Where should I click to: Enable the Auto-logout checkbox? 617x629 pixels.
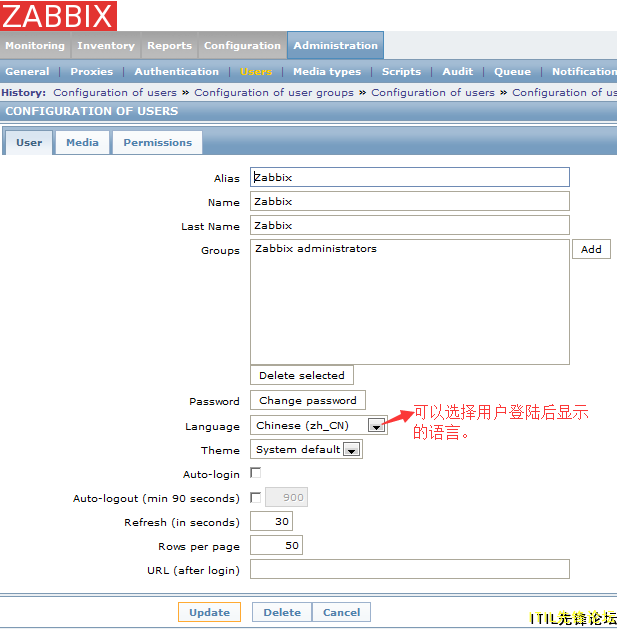256,498
